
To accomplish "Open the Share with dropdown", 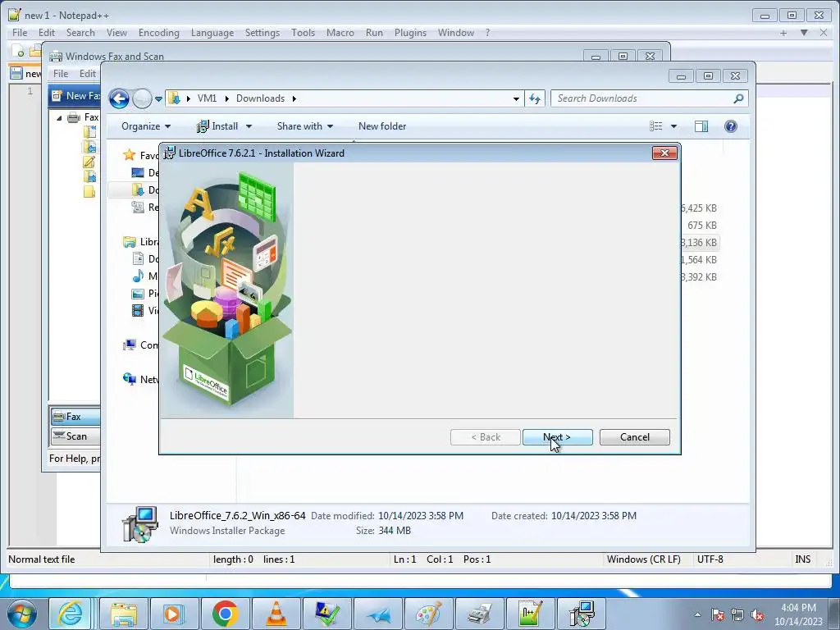I will point(305,126).
